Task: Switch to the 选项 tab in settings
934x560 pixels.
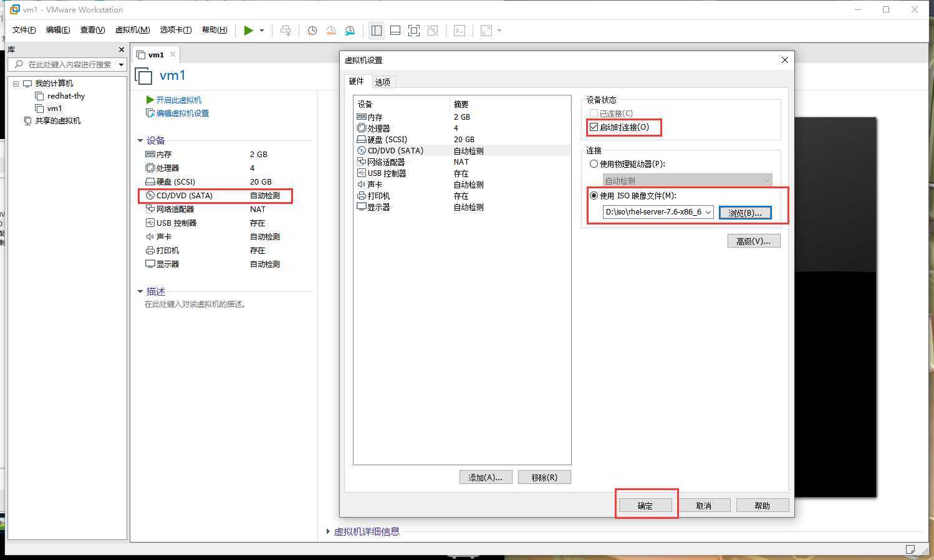Action: [x=382, y=82]
